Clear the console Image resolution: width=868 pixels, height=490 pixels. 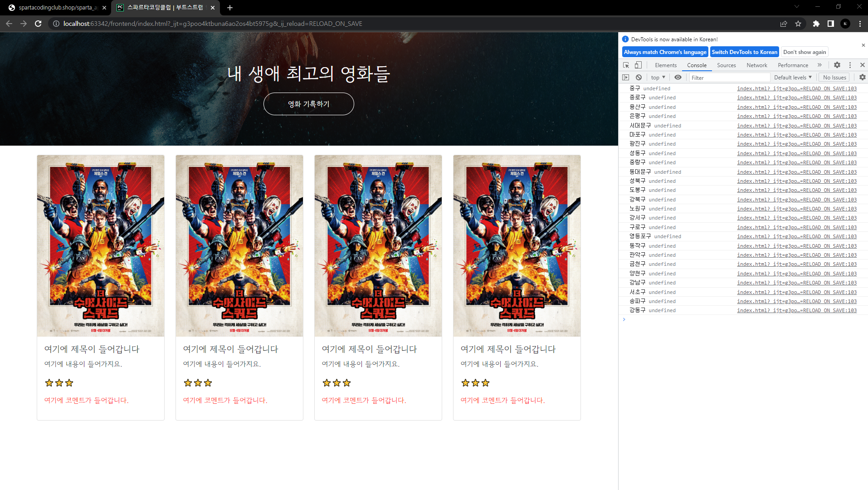(639, 78)
